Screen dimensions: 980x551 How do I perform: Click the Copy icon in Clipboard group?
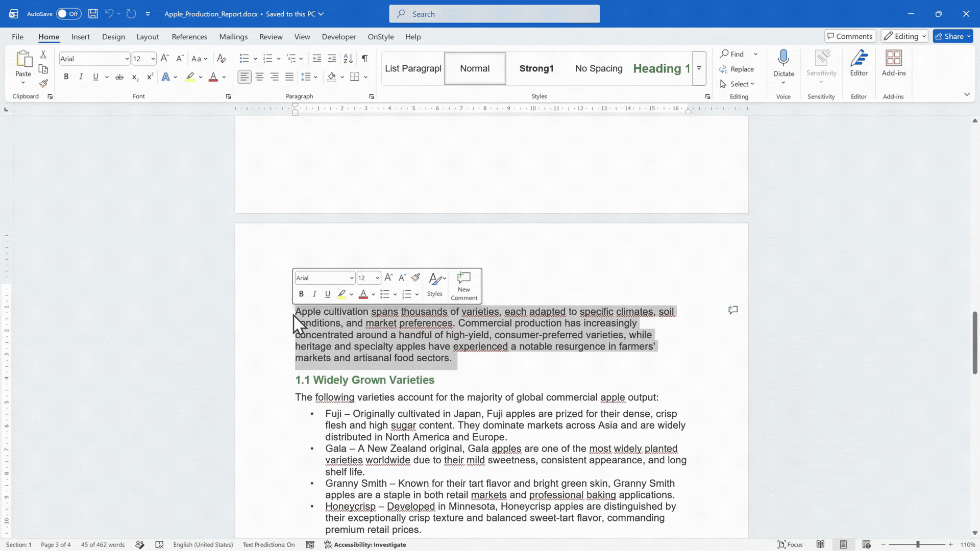tap(43, 69)
